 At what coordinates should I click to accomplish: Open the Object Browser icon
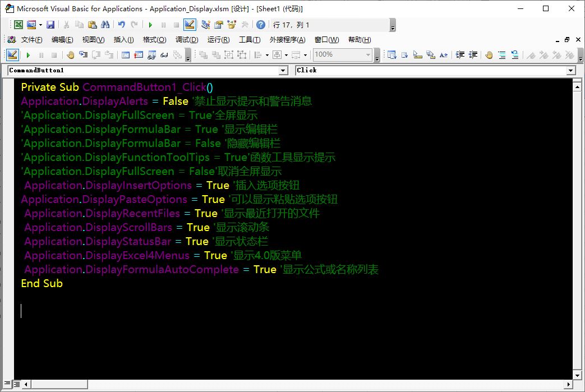pos(232,25)
